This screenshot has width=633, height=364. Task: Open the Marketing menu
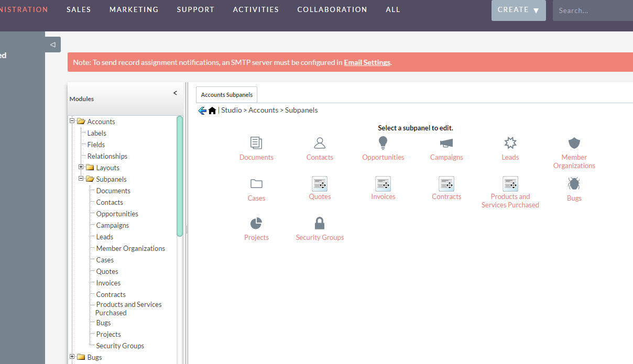[x=134, y=9]
